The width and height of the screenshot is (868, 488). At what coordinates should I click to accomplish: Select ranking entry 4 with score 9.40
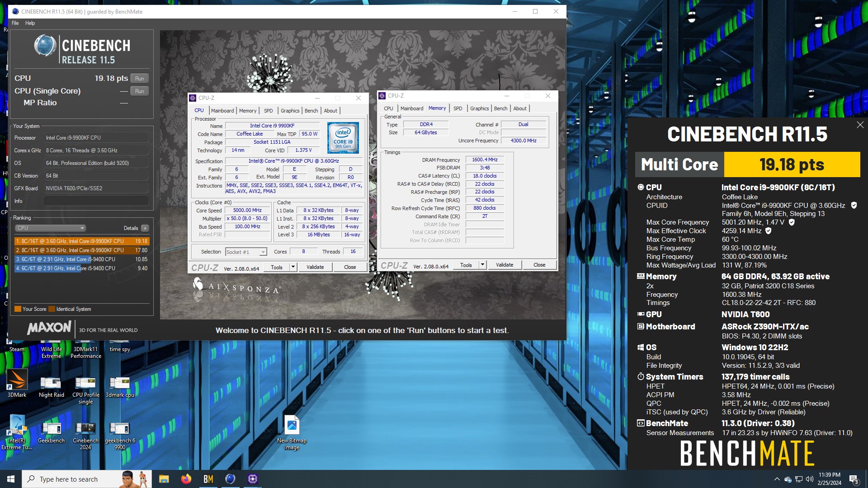click(82, 268)
